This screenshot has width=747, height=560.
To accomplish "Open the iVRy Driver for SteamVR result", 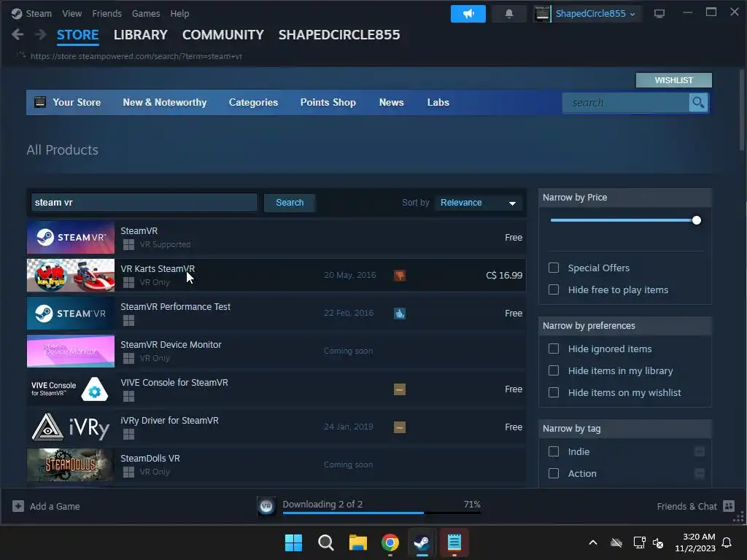I will 276,427.
